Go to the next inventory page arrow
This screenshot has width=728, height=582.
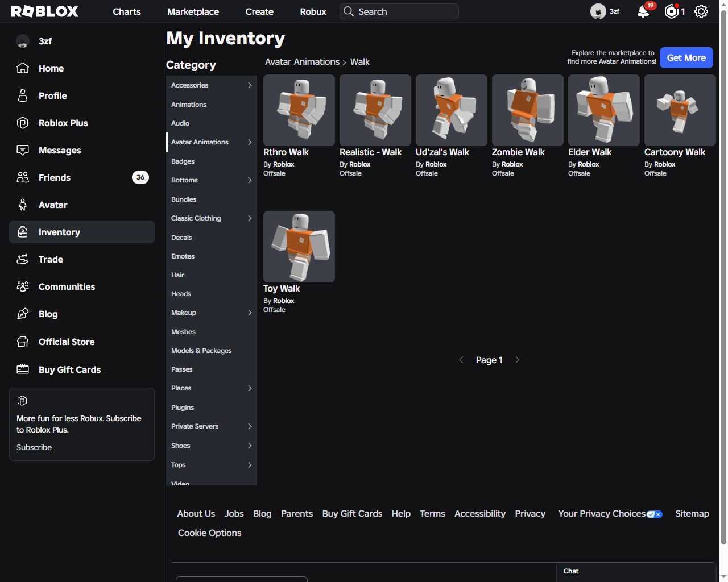coord(517,360)
